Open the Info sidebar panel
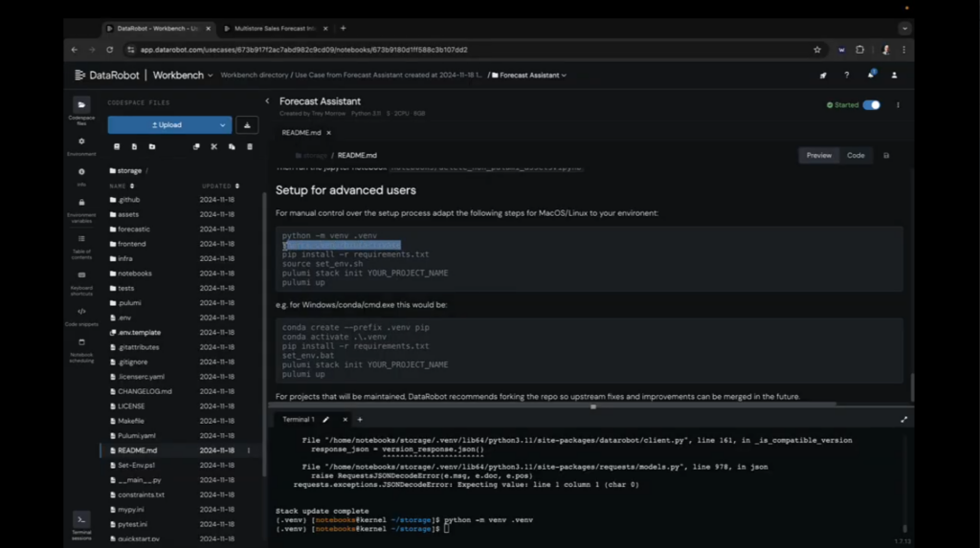 tap(81, 177)
